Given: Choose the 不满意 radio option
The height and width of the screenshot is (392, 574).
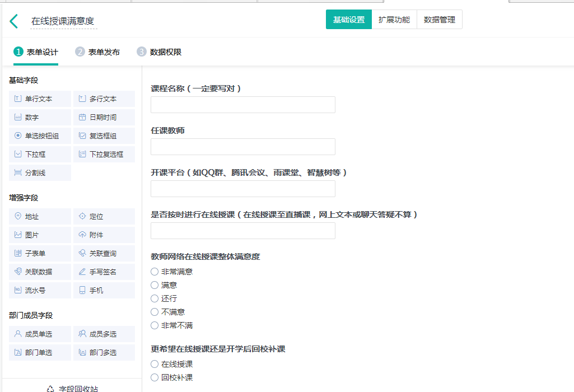Looking at the screenshot, I should point(155,312).
